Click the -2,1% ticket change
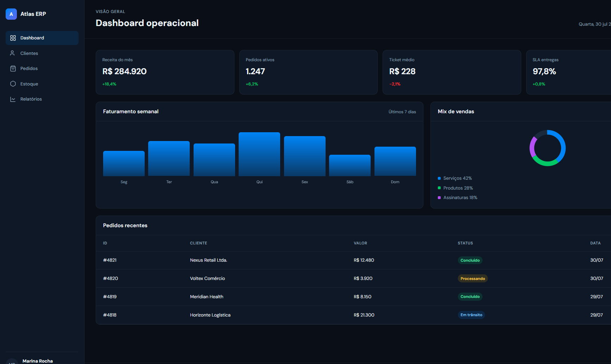Screen dimensions: 611x364 395,84
